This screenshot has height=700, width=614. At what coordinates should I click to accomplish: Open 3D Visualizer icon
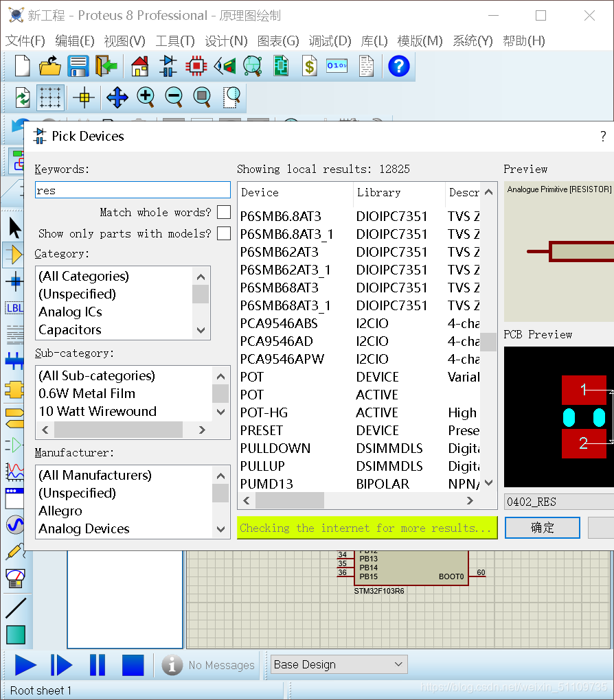pyautogui.click(x=225, y=66)
